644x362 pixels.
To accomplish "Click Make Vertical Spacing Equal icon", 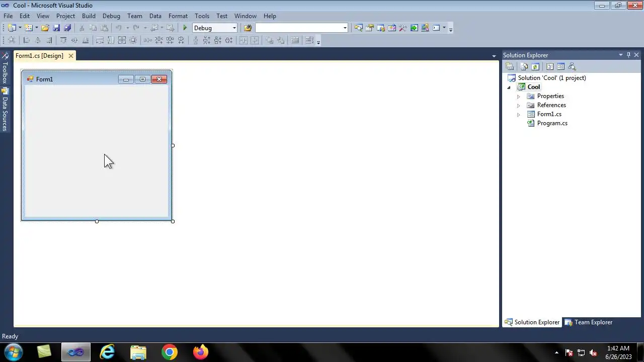I will coord(196,40).
